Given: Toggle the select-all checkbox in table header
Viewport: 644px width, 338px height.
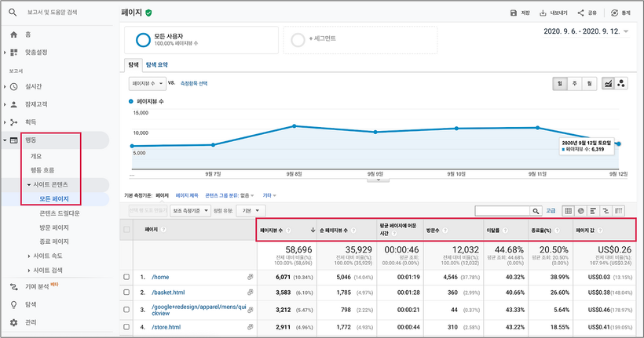Looking at the screenshot, I should [126, 230].
